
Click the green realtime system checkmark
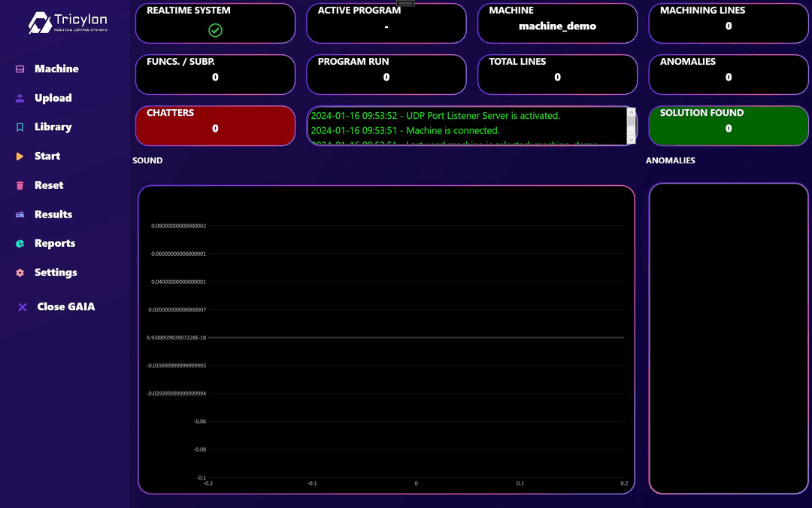coord(215,30)
